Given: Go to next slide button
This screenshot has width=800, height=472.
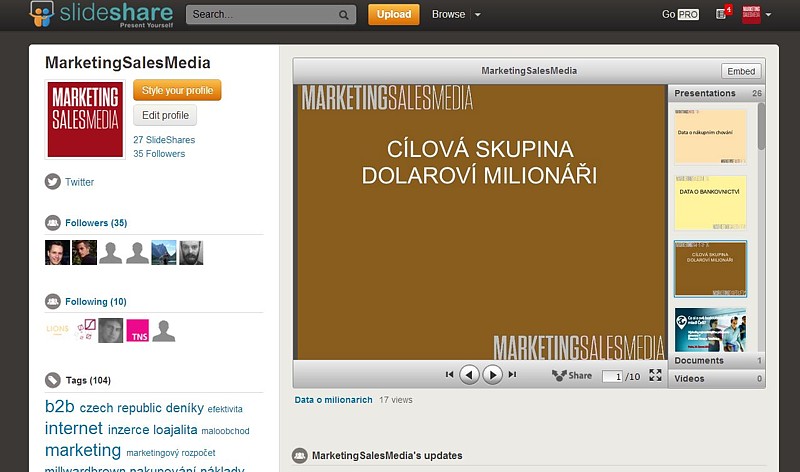Looking at the screenshot, I should [x=492, y=375].
